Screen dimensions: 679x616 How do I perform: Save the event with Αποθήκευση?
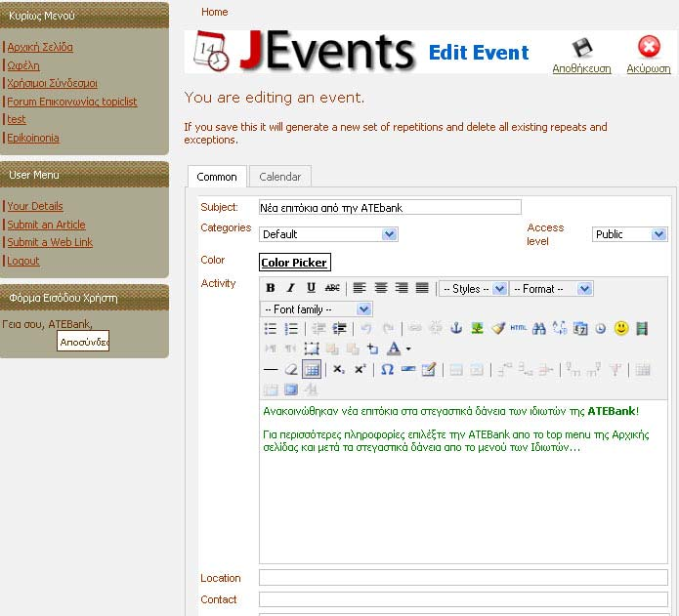tap(581, 57)
